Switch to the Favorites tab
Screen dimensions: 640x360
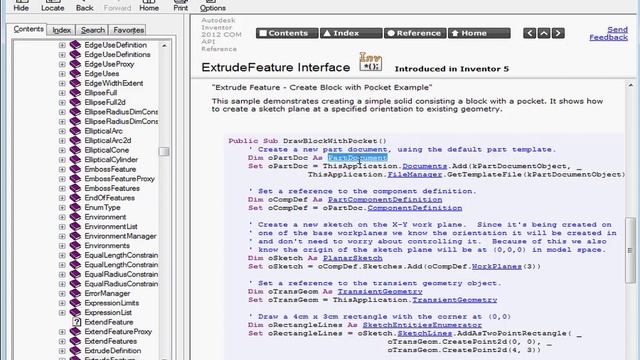tap(128, 30)
